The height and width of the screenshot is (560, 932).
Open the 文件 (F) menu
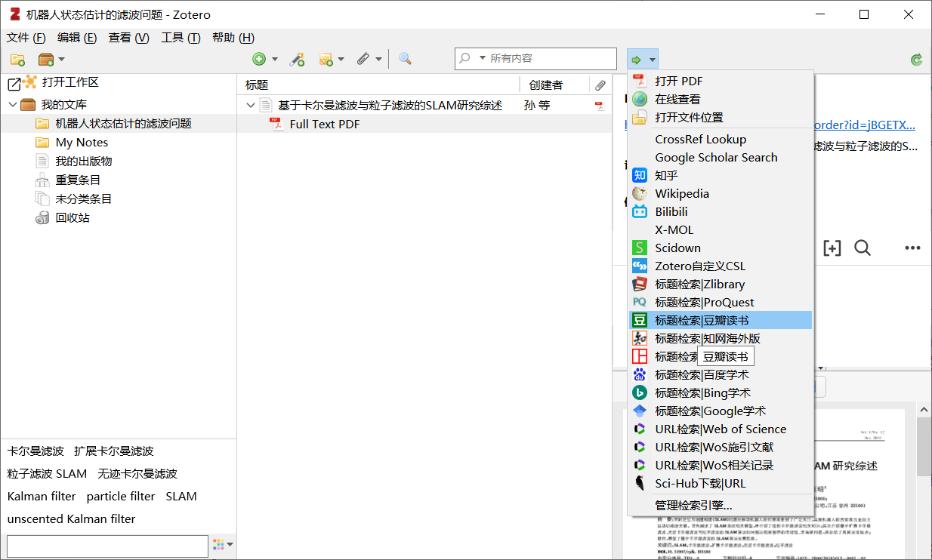point(26,38)
